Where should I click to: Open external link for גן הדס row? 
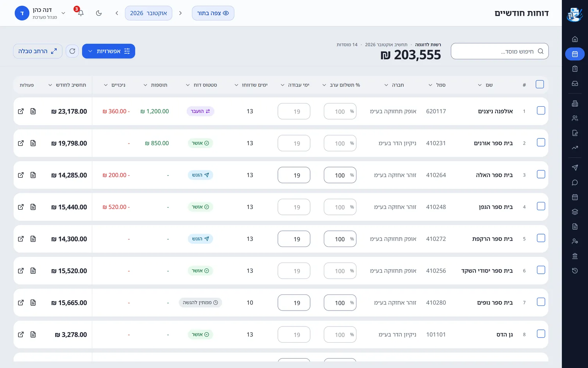(21, 335)
